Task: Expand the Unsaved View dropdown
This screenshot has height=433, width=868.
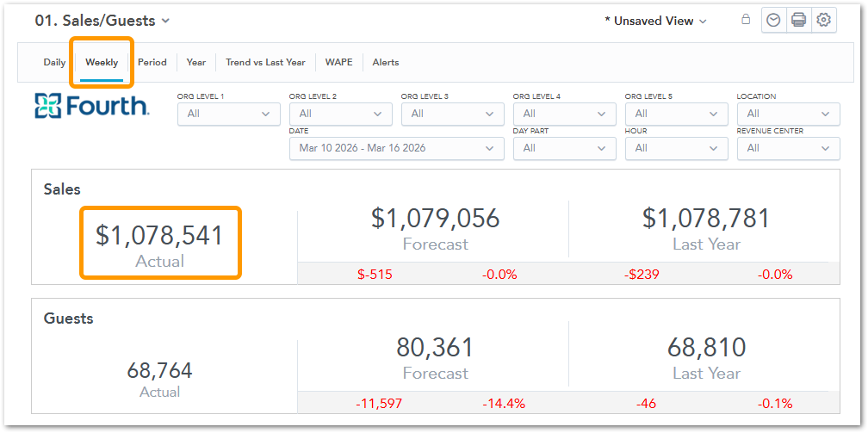Action: [655, 21]
